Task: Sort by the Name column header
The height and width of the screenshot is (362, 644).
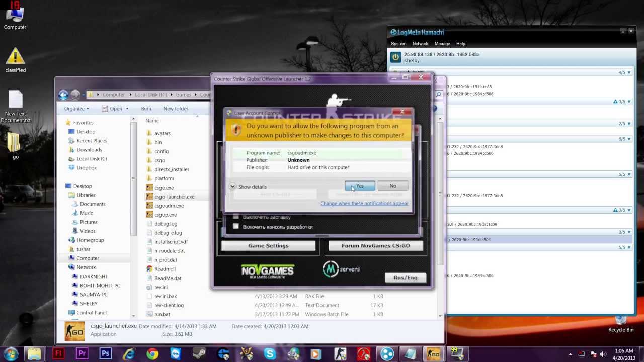Action: [152, 121]
